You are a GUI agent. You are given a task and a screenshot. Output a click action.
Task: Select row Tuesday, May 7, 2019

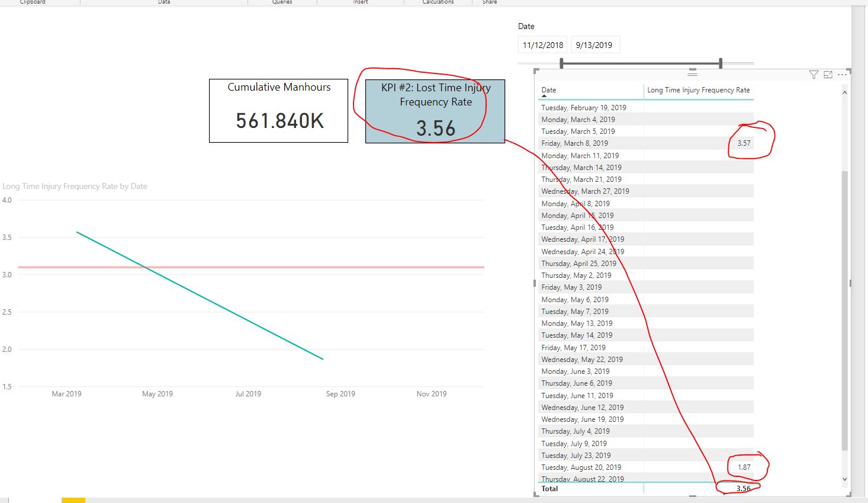click(647, 312)
